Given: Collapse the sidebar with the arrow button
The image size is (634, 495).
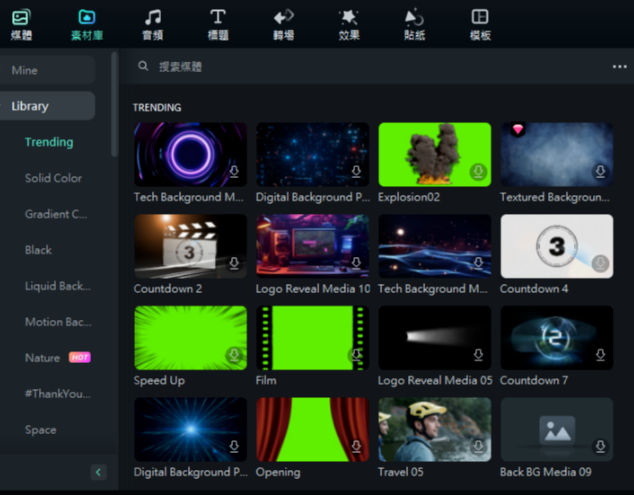Looking at the screenshot, I should click(x=98, y=472).
